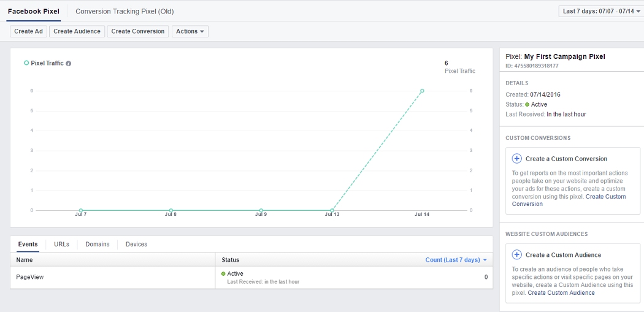The width and height of the screenshot is (644, 312).
Task: Click the Last Received text under PageView status
Action: pos(263,281)
